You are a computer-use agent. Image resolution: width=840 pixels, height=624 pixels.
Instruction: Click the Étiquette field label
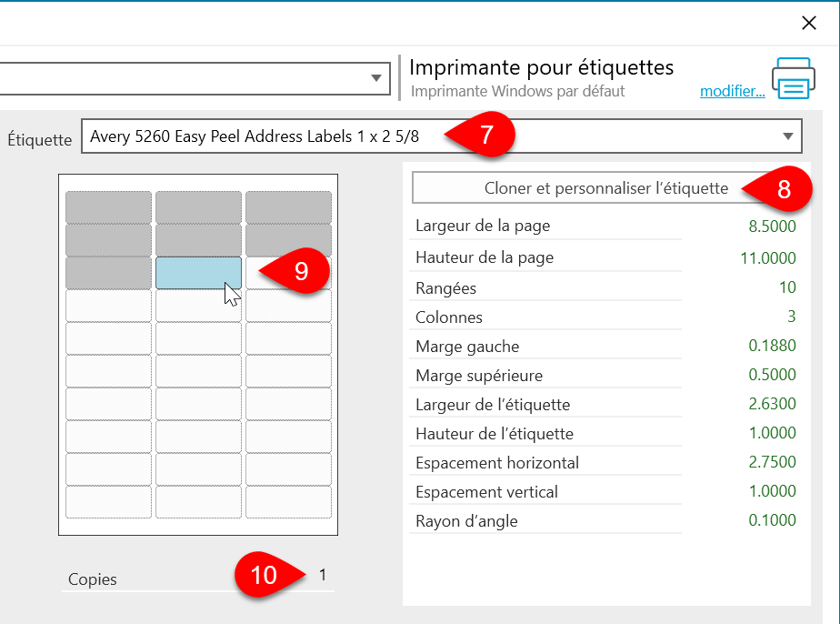[x=40, y=139]
